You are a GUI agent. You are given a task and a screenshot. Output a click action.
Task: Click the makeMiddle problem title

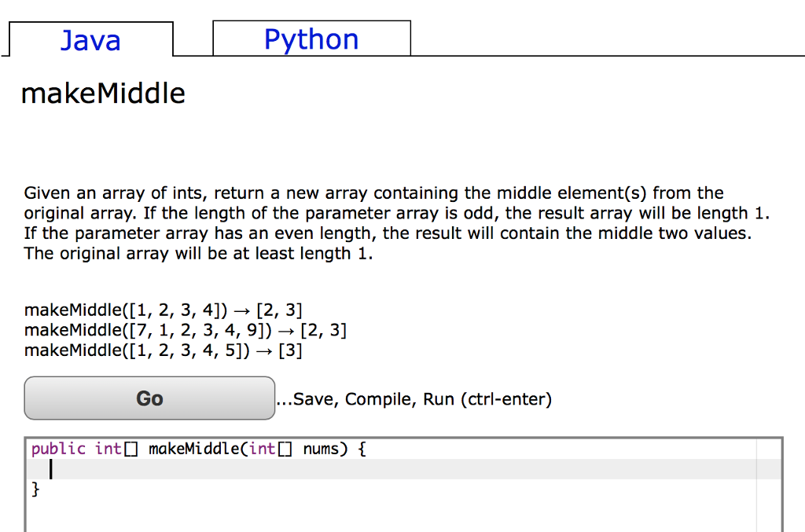click(x=103, y=93)
